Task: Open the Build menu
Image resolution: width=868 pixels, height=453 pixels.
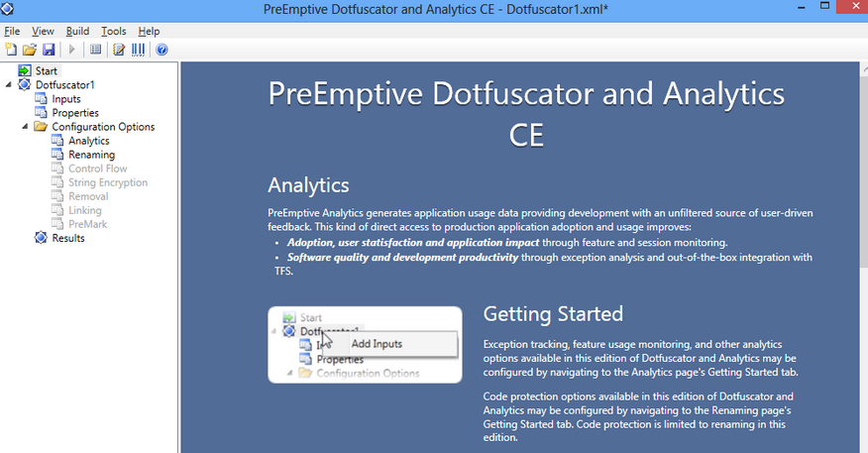Action: 77,31
